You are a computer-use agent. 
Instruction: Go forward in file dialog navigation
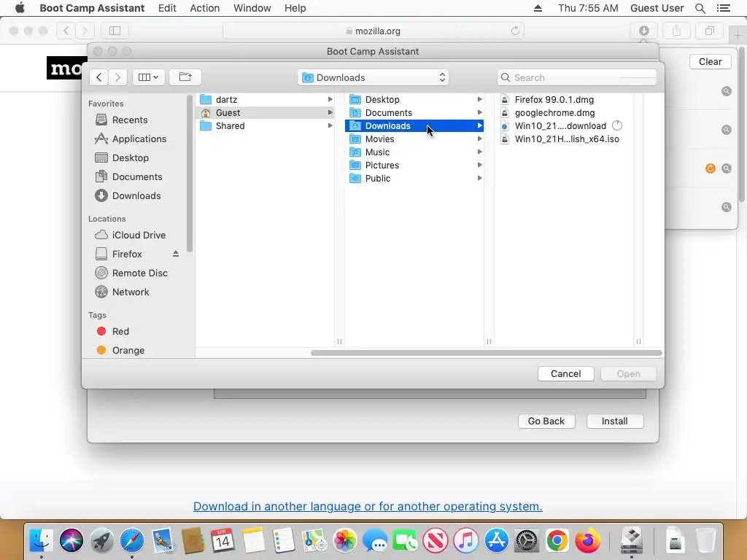117,77
